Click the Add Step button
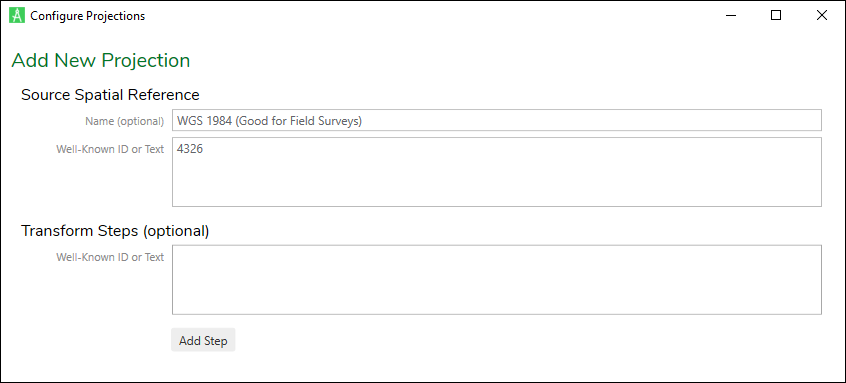The width and height of the screenshot is (846, 383). [203, 340]
